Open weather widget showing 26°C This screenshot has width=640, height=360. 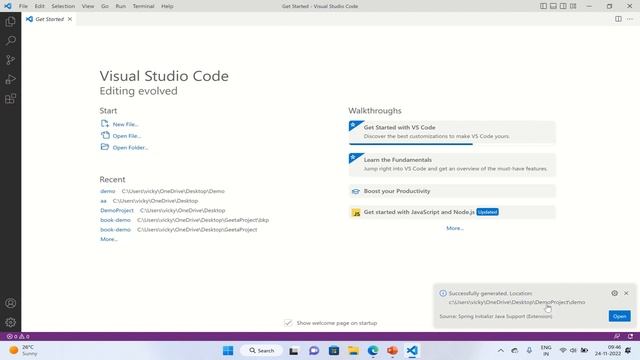(23, 351)
